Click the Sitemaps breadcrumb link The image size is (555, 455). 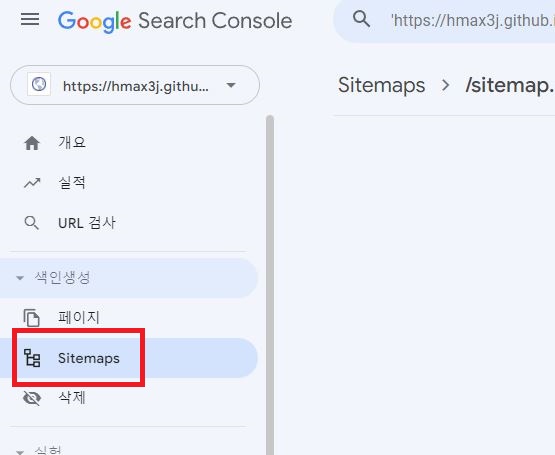(x=382, y=86)
